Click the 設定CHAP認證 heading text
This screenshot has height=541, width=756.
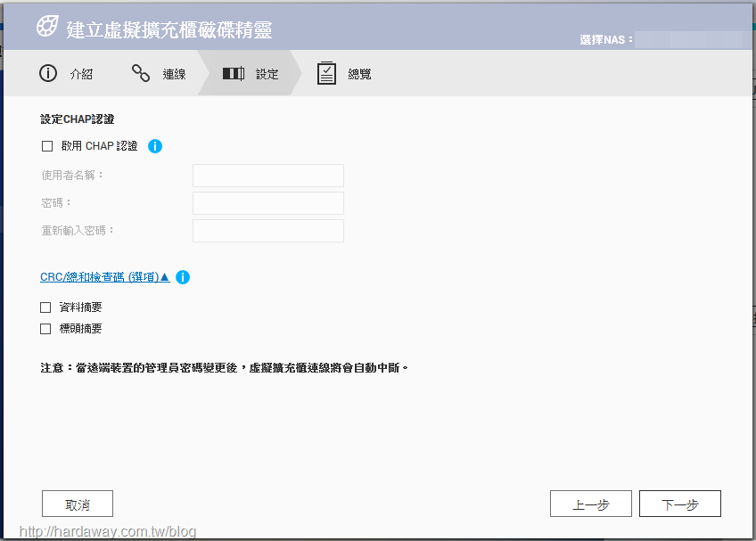78,119
